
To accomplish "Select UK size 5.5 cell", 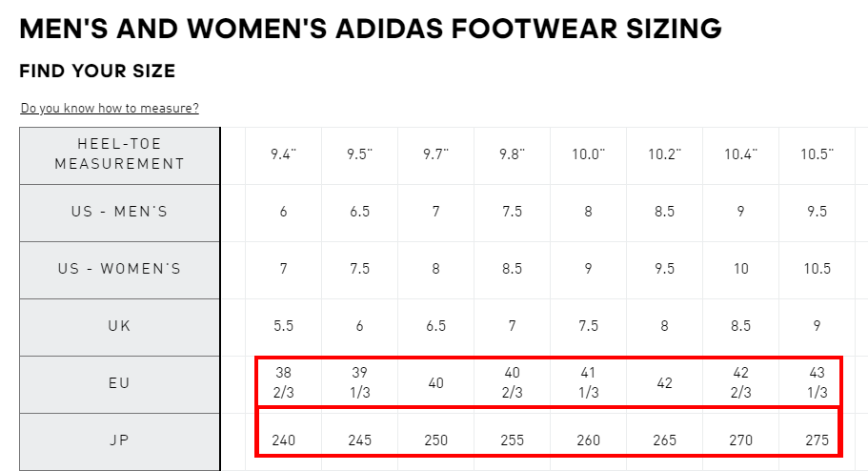I will [284, 326].
